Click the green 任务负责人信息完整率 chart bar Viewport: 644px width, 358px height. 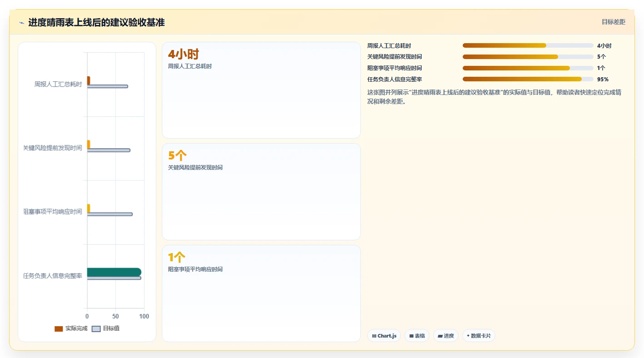click(x=114, y=272)
